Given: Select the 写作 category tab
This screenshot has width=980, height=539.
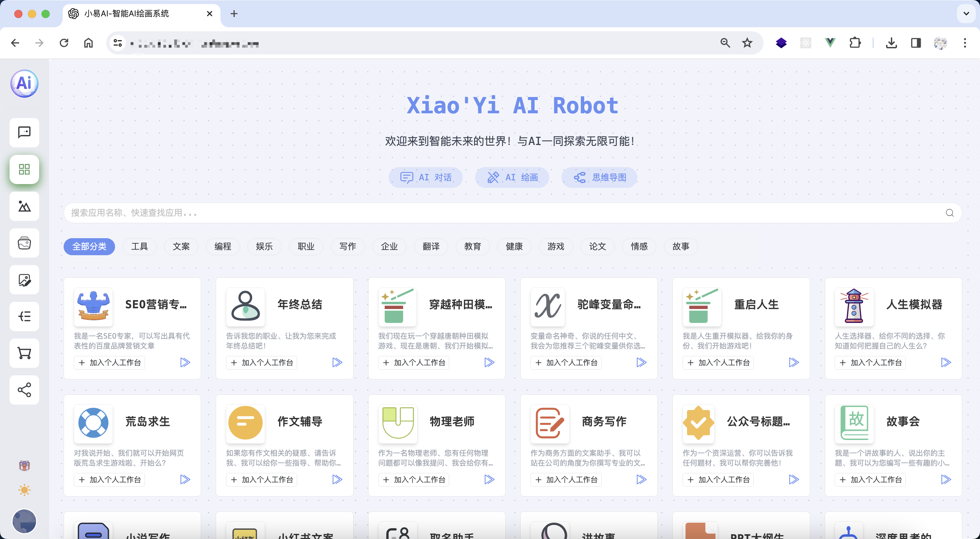Looking at the screenshot, I should coord(348,246).
